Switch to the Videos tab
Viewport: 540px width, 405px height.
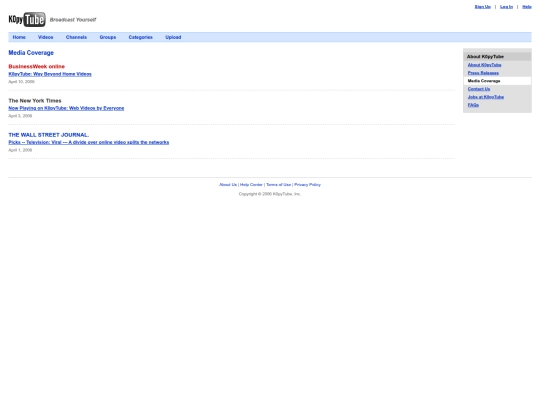click(x=45, y=37)
